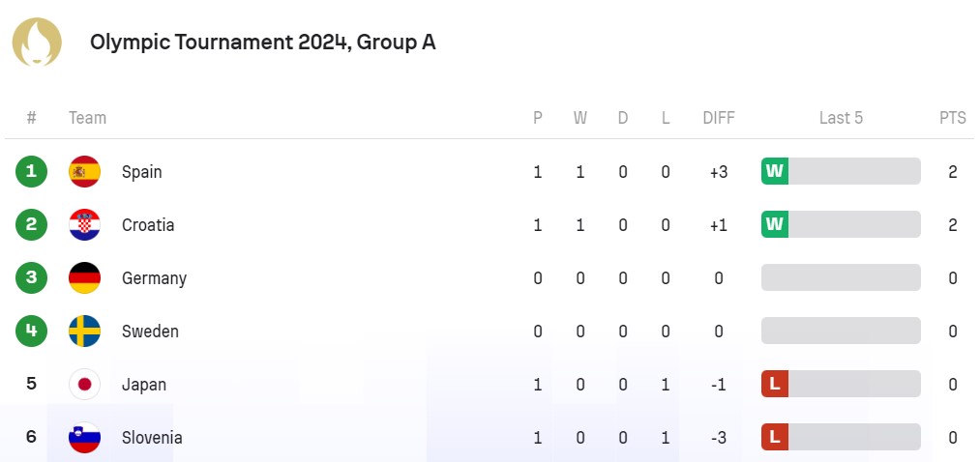Click Croatia's green W result badge
Image resolution: width=980 pixels, height=462 pixels.
pyautogui.click(x=775, y=225)
